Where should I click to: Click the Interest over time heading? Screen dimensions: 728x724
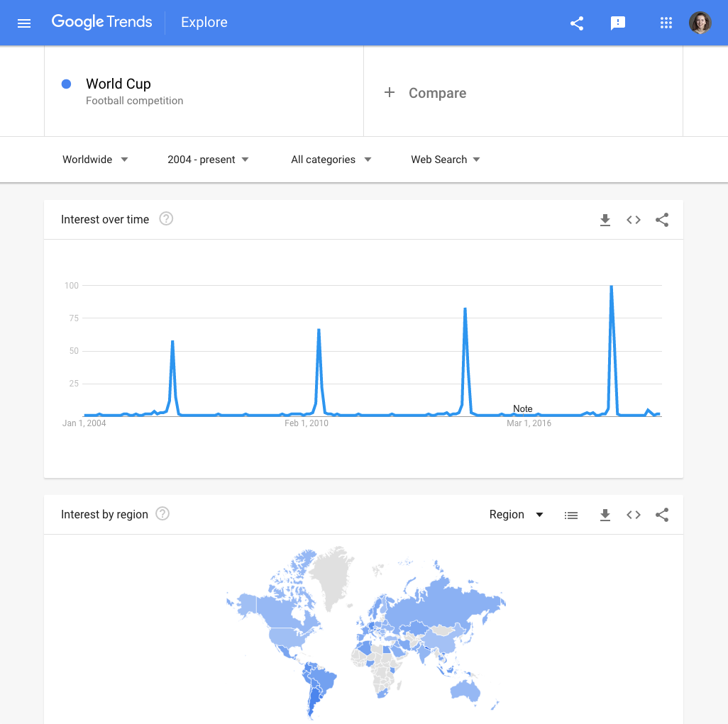(x=105, y=220)
